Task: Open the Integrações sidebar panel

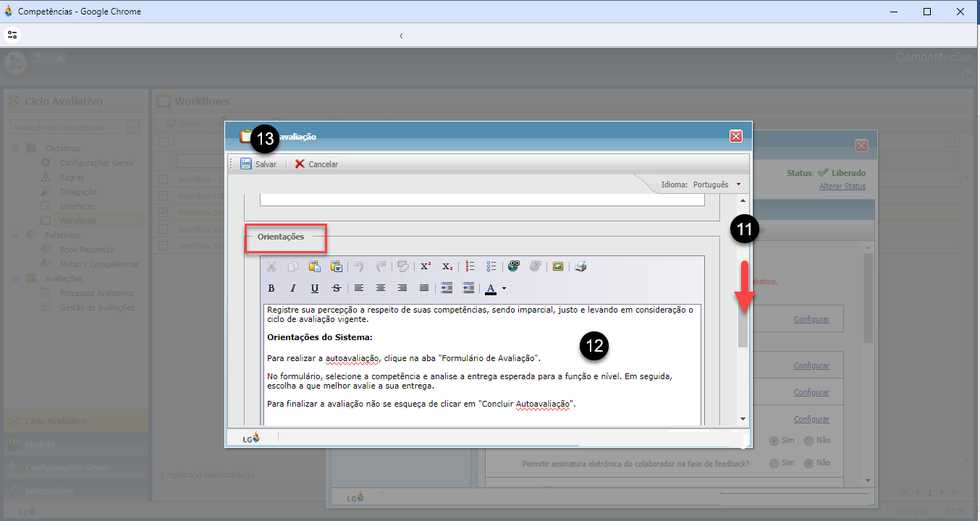Action: [x=76, y=491]
